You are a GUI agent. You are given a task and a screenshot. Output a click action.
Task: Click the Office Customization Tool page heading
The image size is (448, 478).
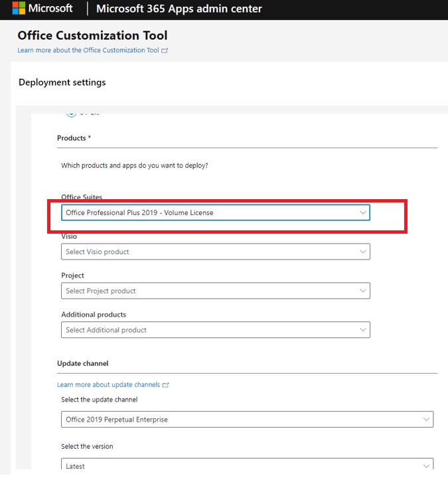[x=92, y=36]
